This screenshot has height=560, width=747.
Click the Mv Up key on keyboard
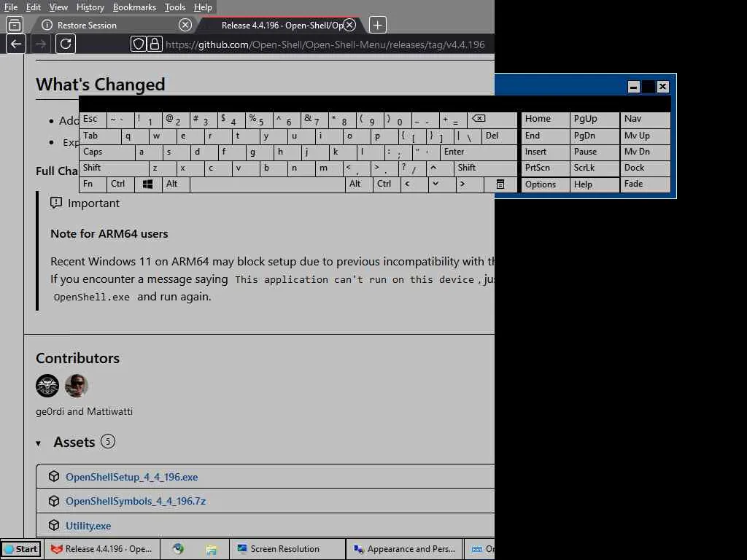pos(645,136)
